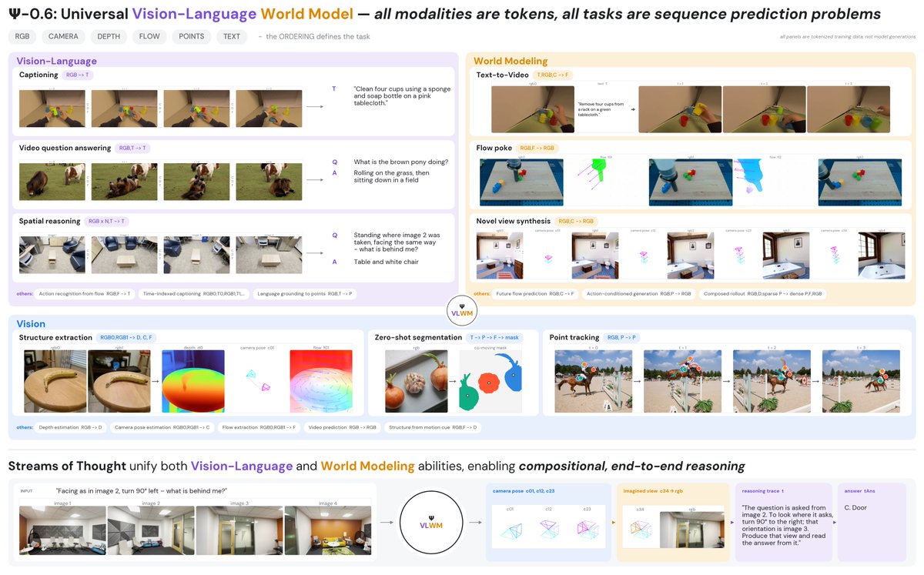924x575 pixels.
Task: Click the 'RGB0,RGB1 -> D, C, F' Structure extraction tag
Action: pyautogui.click(x=126, y=337)
